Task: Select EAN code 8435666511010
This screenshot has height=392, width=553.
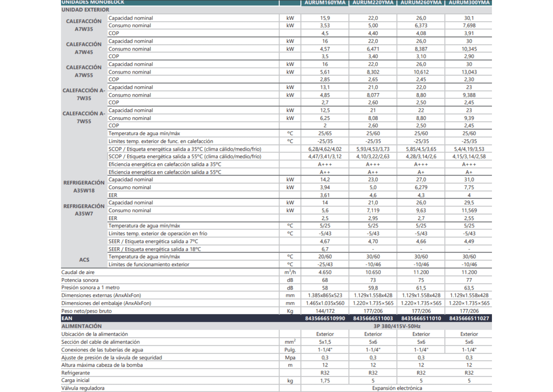Action: [x=421, y=319]
